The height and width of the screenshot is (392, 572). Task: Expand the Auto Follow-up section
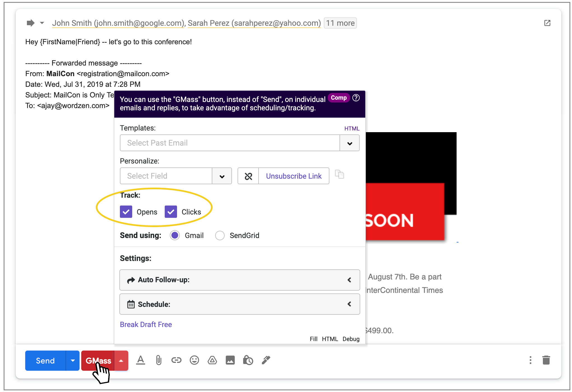coord(240,280)
